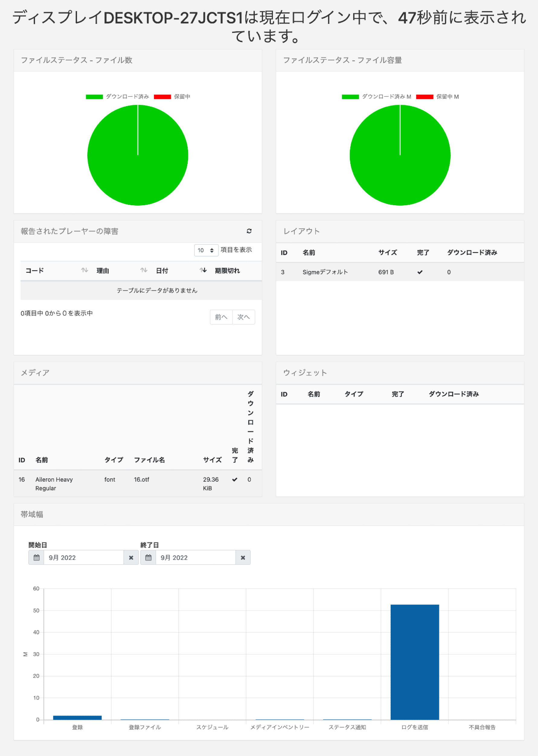This screenshot has width=538, height=756.
Task: Go to next page with 次へ button
Action: point(244,317)
